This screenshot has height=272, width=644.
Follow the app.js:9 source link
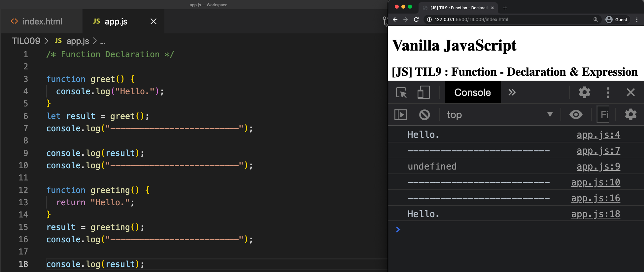tap(598, 167)
